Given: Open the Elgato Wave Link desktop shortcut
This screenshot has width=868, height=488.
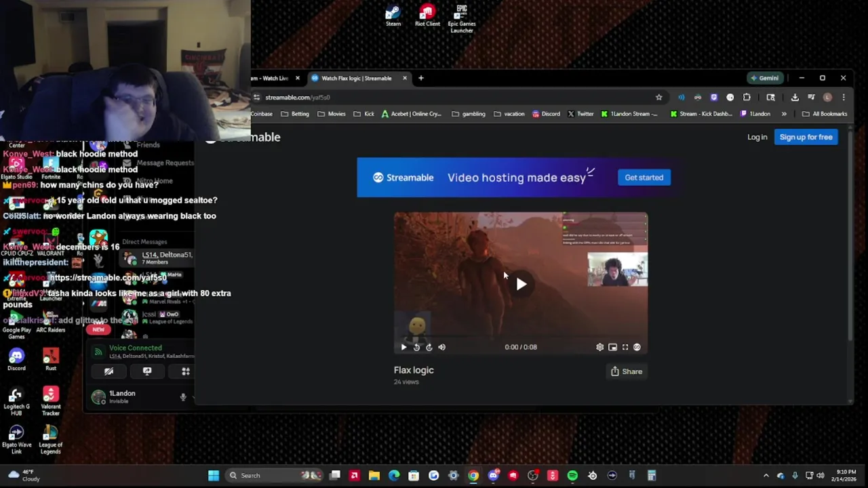Looking at the screenshot, I should tap(16, 439).
